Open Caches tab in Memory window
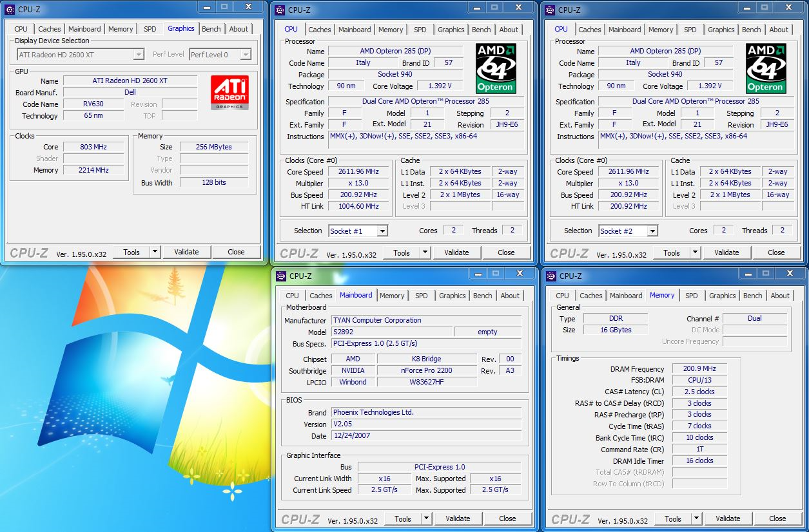This screenshot has height=532, width=809. coord(590,296)
